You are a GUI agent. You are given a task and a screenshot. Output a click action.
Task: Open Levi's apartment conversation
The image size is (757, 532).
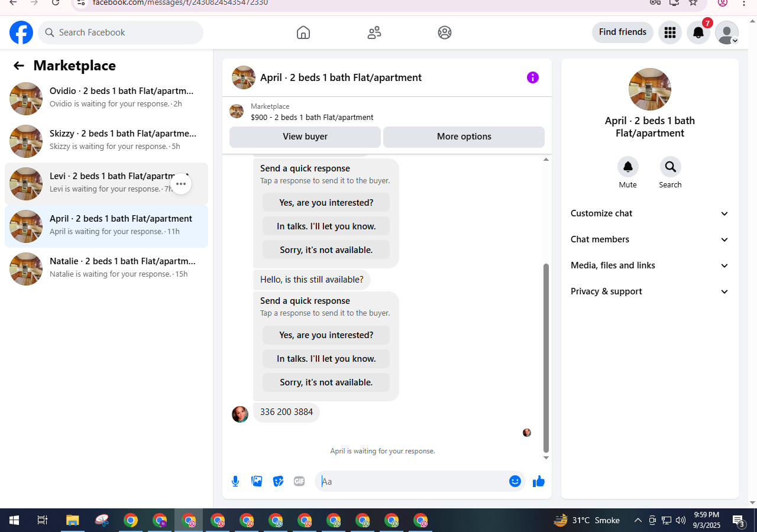(x=106, y=184)
